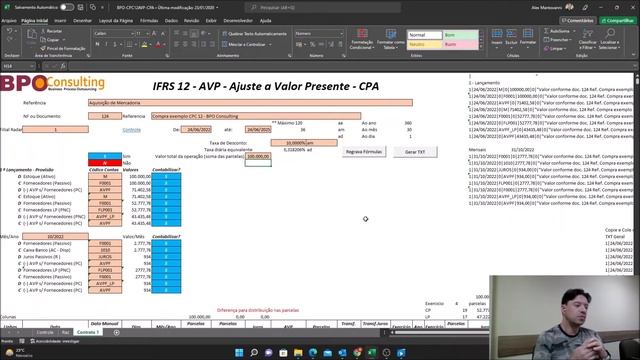Image resolution: width=640 pixels, height=360 pixels.
Task: Open Microsoft Edge from the taskbar
Action: coord(313,352)
